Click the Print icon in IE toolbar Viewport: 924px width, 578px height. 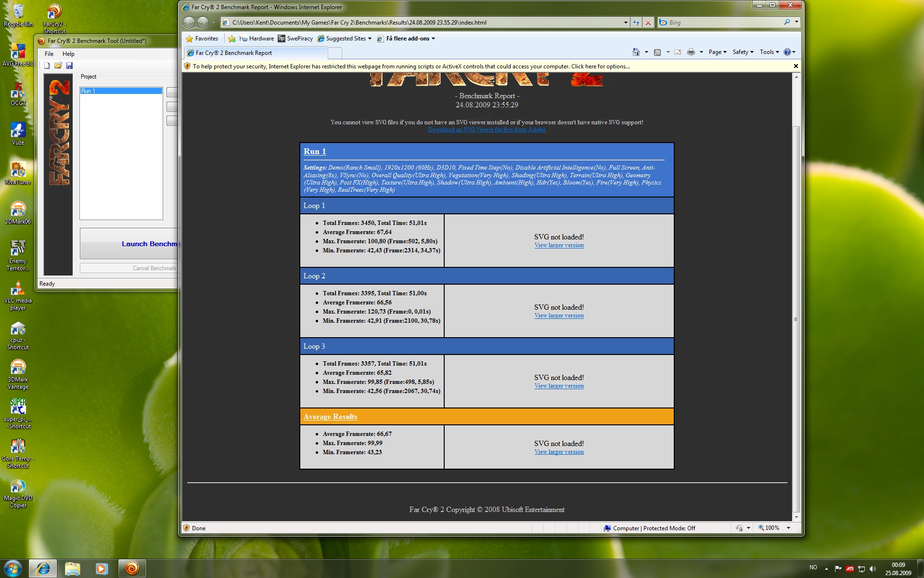pos(691,52)
